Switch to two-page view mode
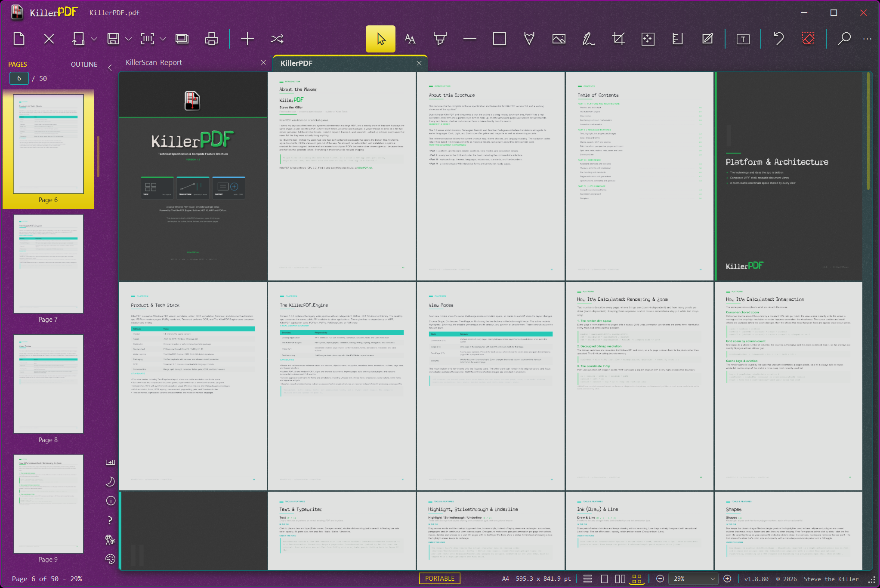Screen dimensions: 880x588 coord(620,579)
